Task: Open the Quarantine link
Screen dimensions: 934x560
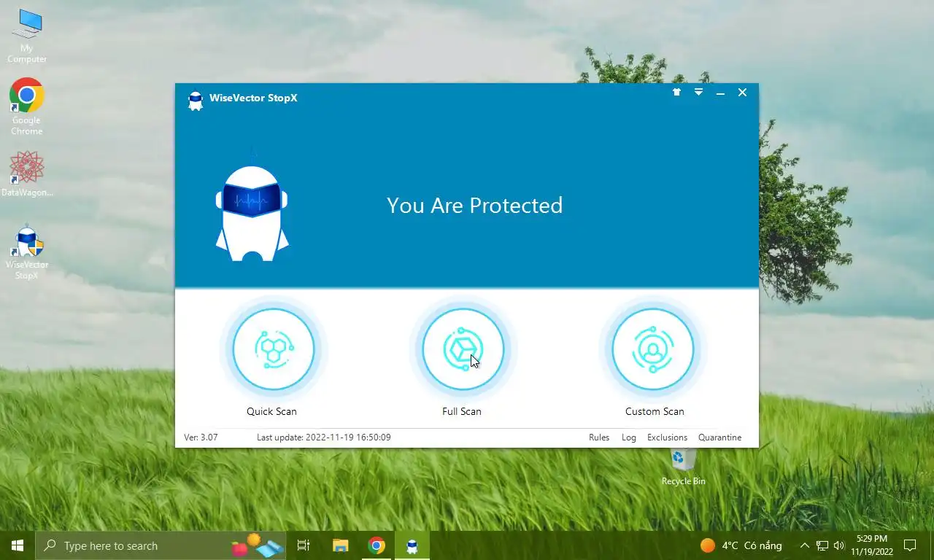Action: click(719, 437)
